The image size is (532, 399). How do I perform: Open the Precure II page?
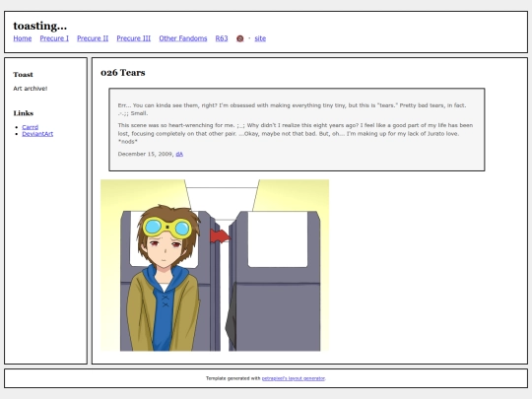(93, 38)
